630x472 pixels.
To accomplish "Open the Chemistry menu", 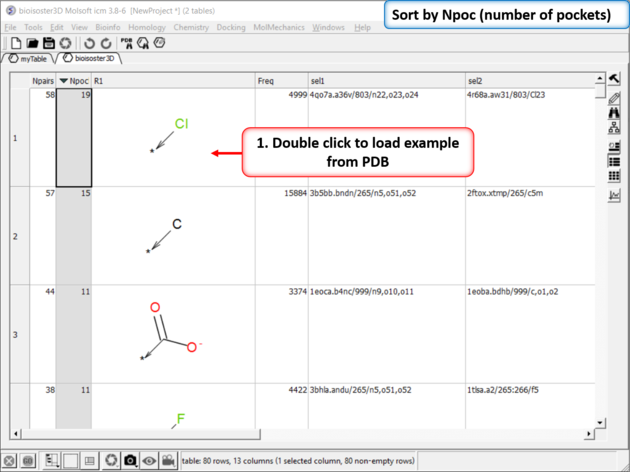I will pos(191,27).
